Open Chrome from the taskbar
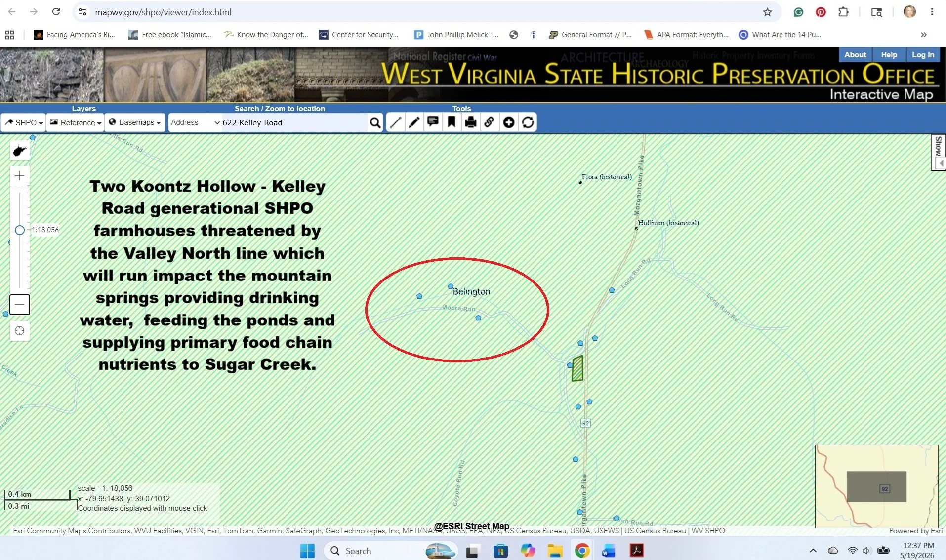The width and height of the screenshot is (946, 560). point(582,551)
